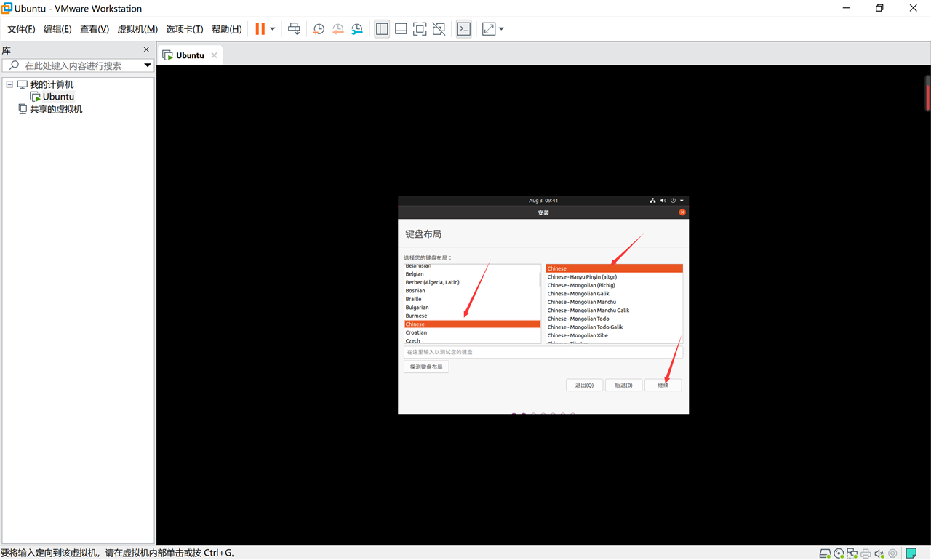Toggle the console view toolbar icon
The height and width of the screenshot is (560, 931).
point(464,29)
